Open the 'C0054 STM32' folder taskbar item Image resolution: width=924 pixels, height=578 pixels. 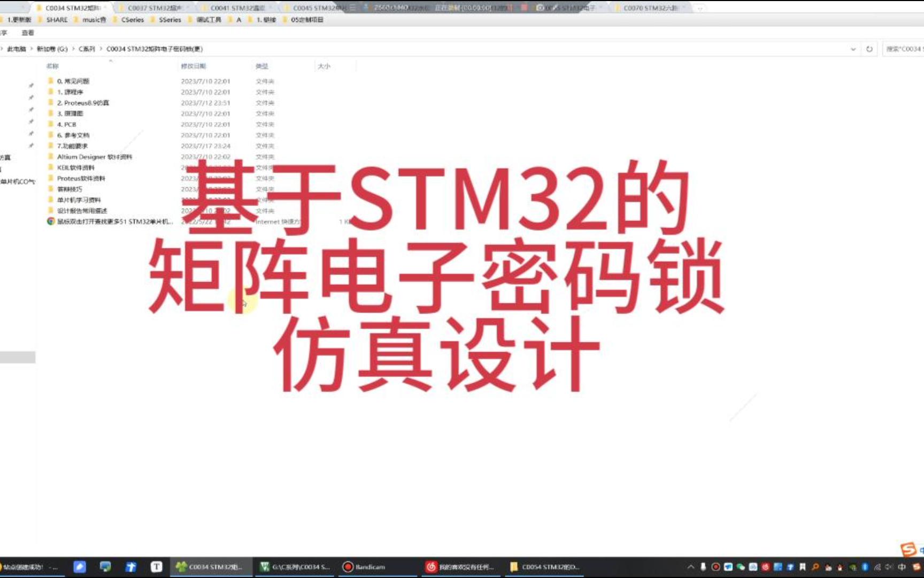coord(544,567)
